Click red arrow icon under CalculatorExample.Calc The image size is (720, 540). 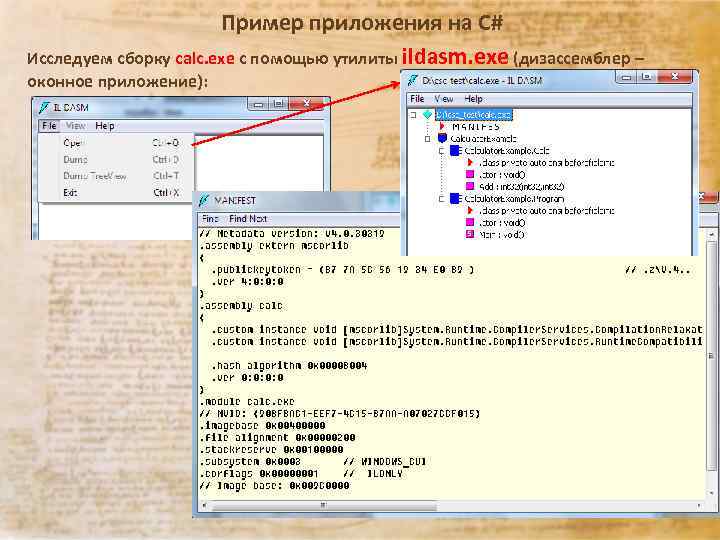(470, 162)
